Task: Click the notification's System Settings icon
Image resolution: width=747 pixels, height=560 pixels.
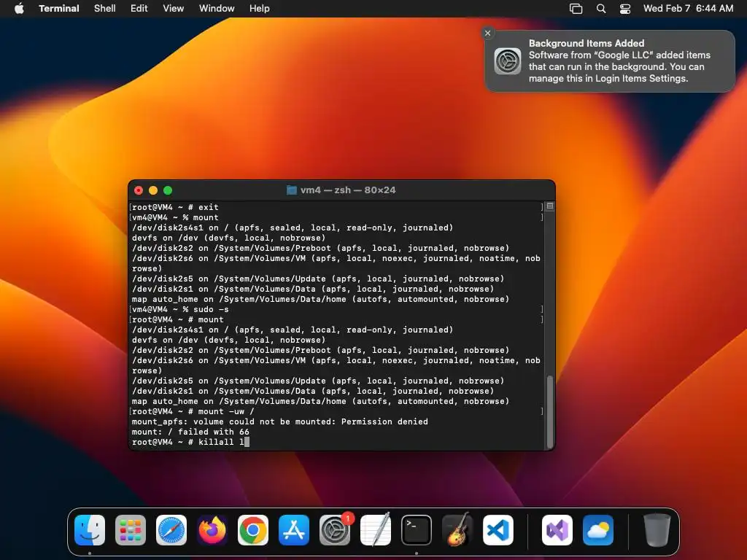Action: (508, 61)
